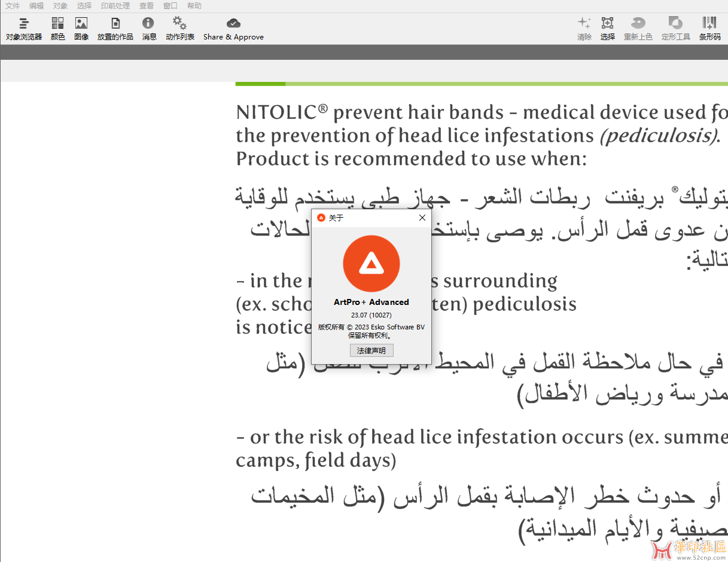The height and width of the screenshot is (562, 728).
Task: Open the 文件 file menu
Action: pos(13,6)
